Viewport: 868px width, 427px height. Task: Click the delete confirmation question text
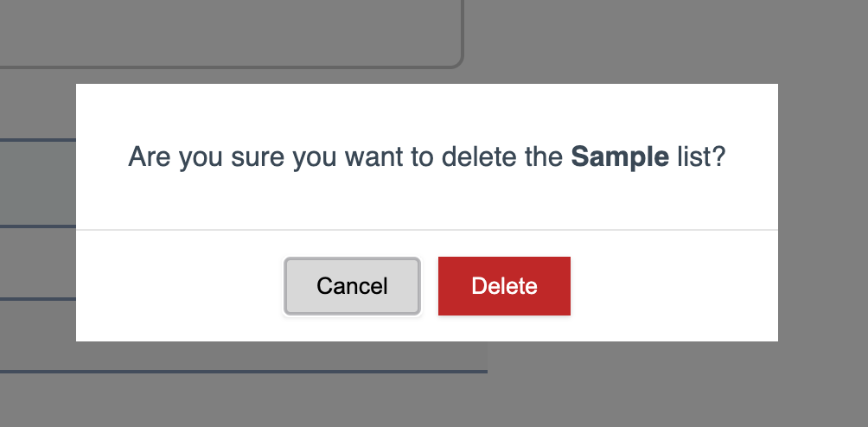[x=427, y=157]
